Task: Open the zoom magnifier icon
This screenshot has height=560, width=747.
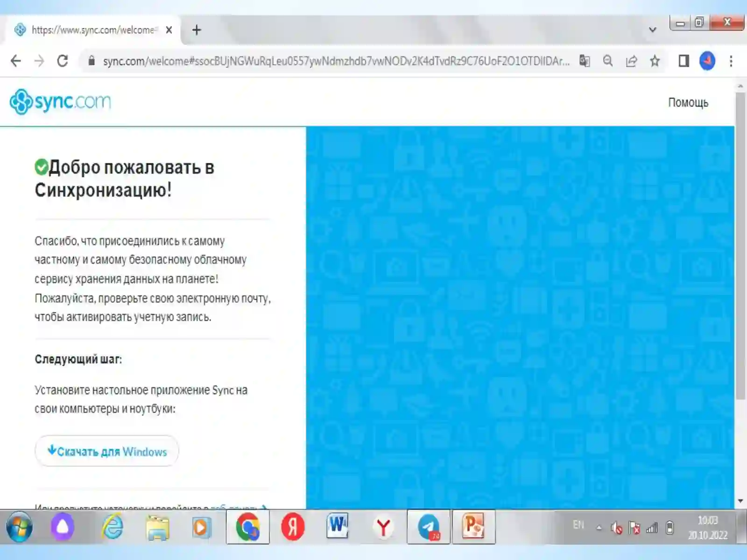Action: click(x=608, y=61)
